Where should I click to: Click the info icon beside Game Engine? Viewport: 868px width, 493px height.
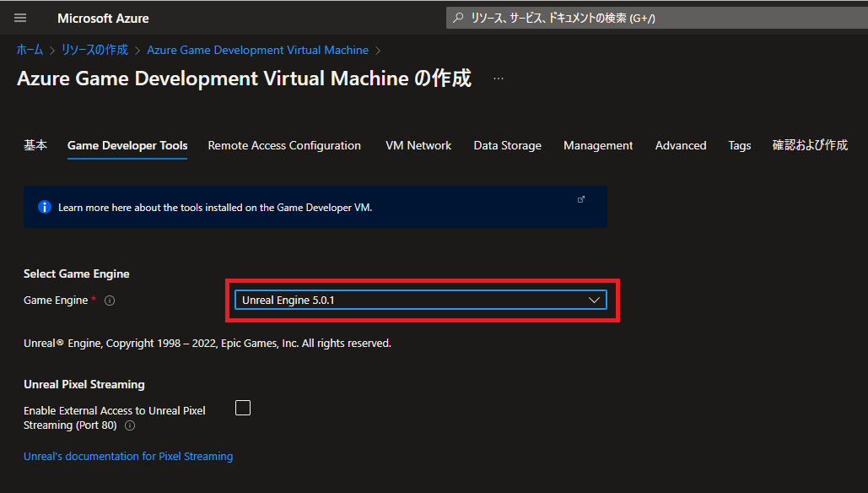110,300
